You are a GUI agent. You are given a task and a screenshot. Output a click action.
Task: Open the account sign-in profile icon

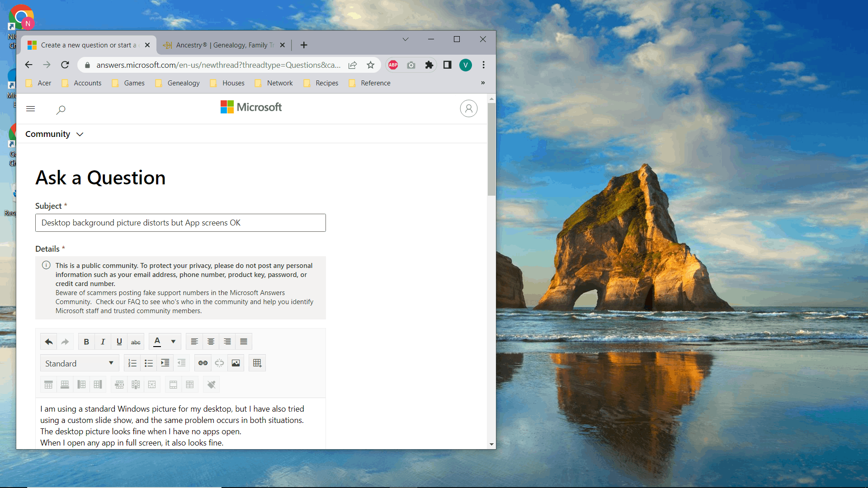click(x=469, y=108)
